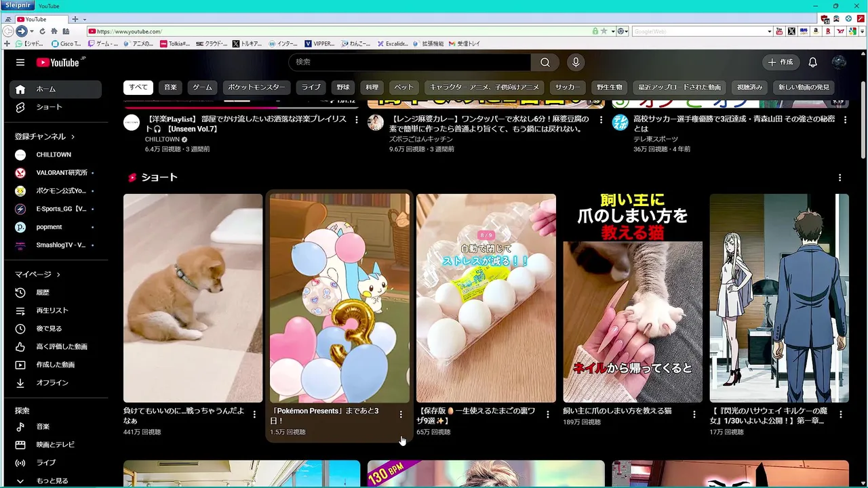Click the ズボラごはんキッチン channel name
This screenshot has height=488, width=868.
click(x=421, y=139)
